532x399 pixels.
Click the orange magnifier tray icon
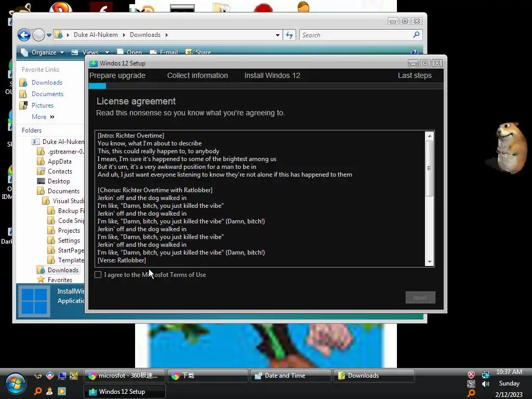[471, 393]
